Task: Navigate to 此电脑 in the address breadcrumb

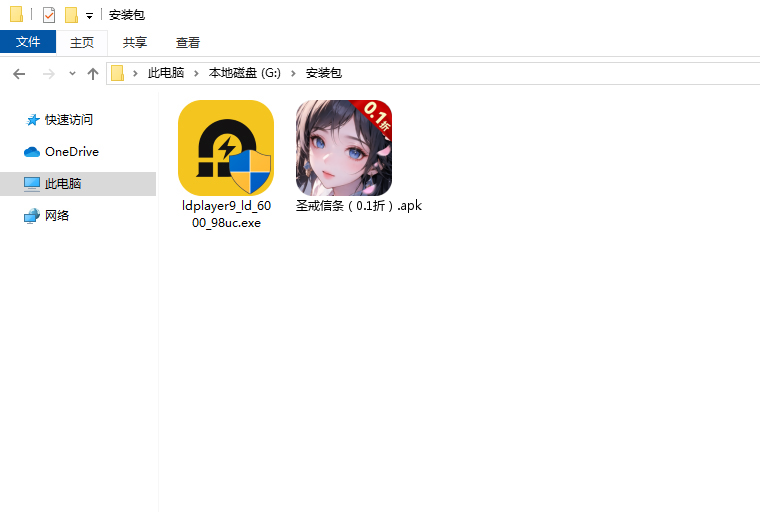Action: tap(166, 73)
